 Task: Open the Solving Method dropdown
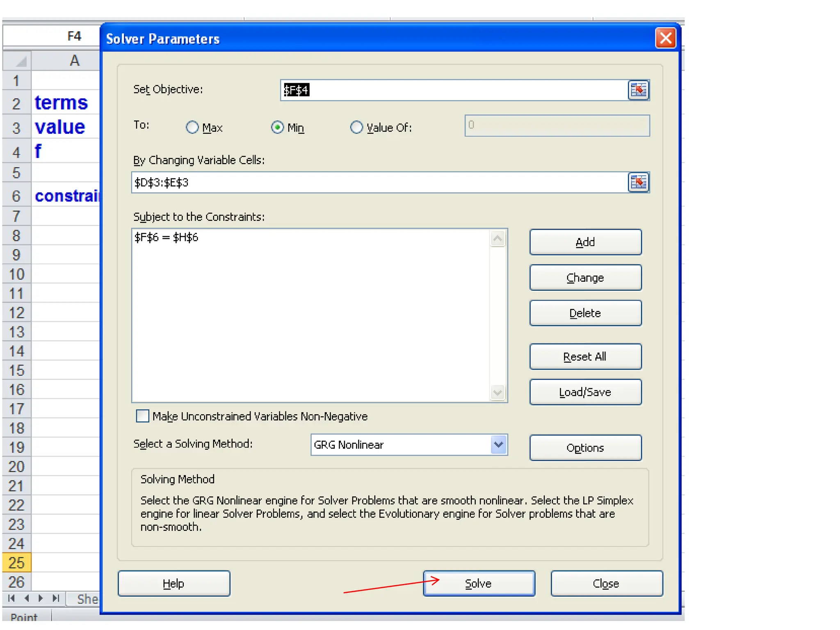click(x=498, y=445)
